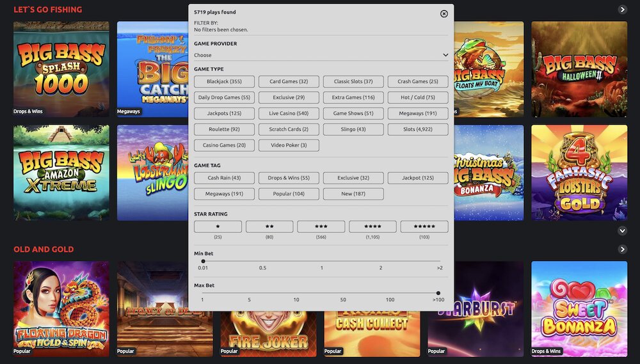This screenshot has height=364, width=640.
Task: Open Big Bass Amazon Xtreme game
Action: (x=61, y=173)
